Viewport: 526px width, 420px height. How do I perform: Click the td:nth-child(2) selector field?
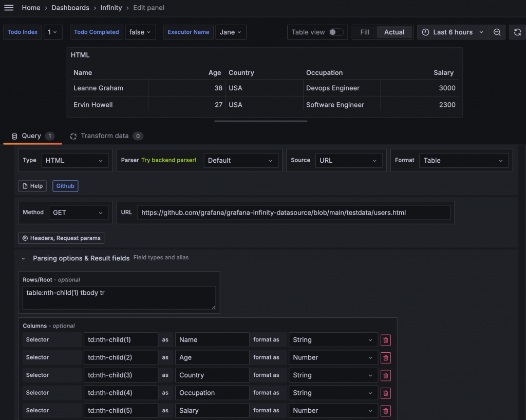click(x=121, y=358)
